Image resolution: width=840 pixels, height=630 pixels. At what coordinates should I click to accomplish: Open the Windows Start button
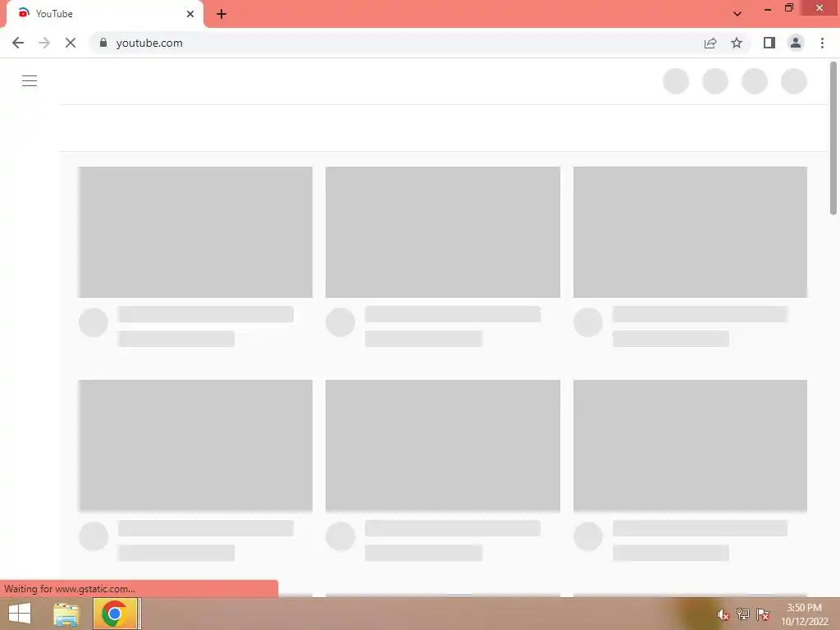click(x=20, y=614)
